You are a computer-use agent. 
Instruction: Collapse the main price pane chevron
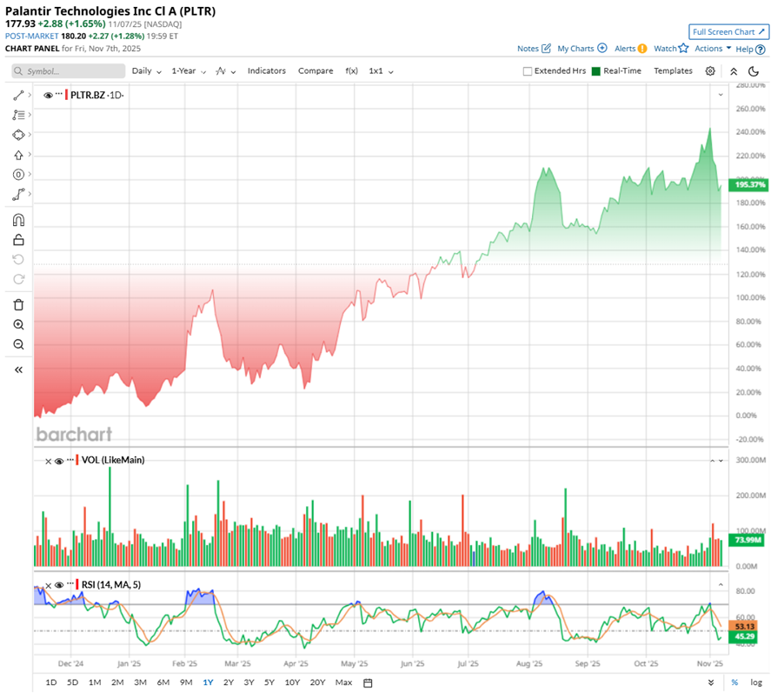721,95
